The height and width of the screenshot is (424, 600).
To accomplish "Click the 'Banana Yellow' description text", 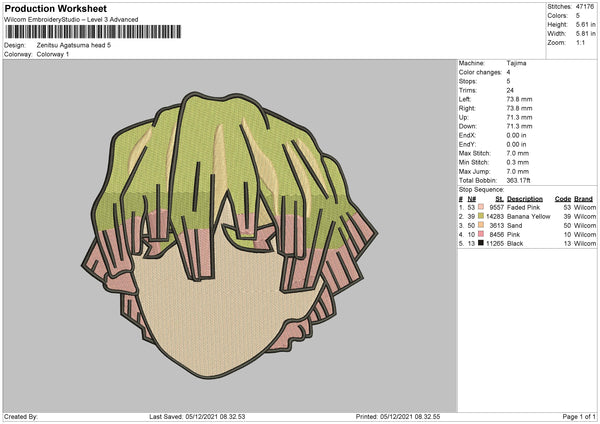I will tap(528, 217).
